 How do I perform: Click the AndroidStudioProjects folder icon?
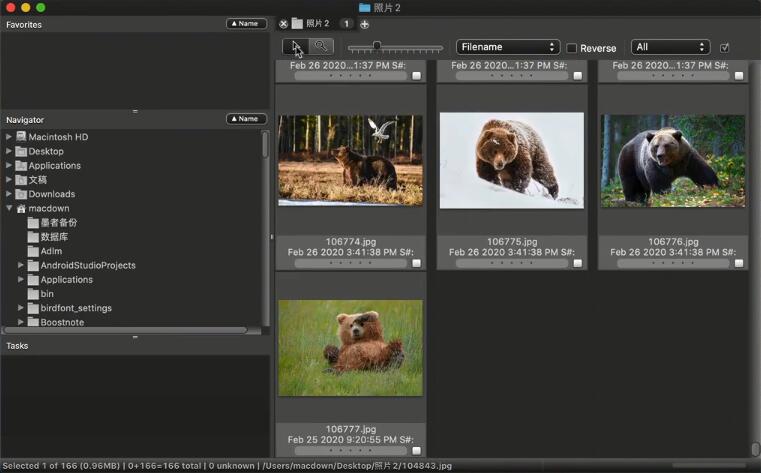pyautogui.click(x=33, y=265)
